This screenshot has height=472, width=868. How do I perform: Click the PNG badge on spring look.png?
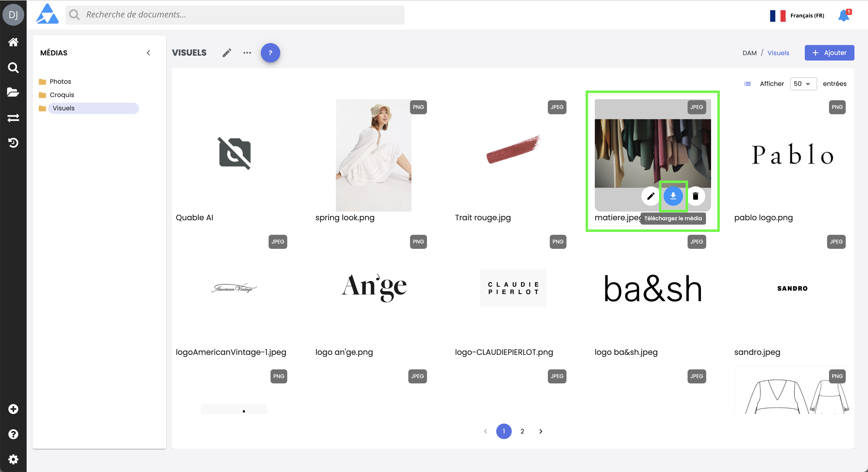click(x=418, y=107)
